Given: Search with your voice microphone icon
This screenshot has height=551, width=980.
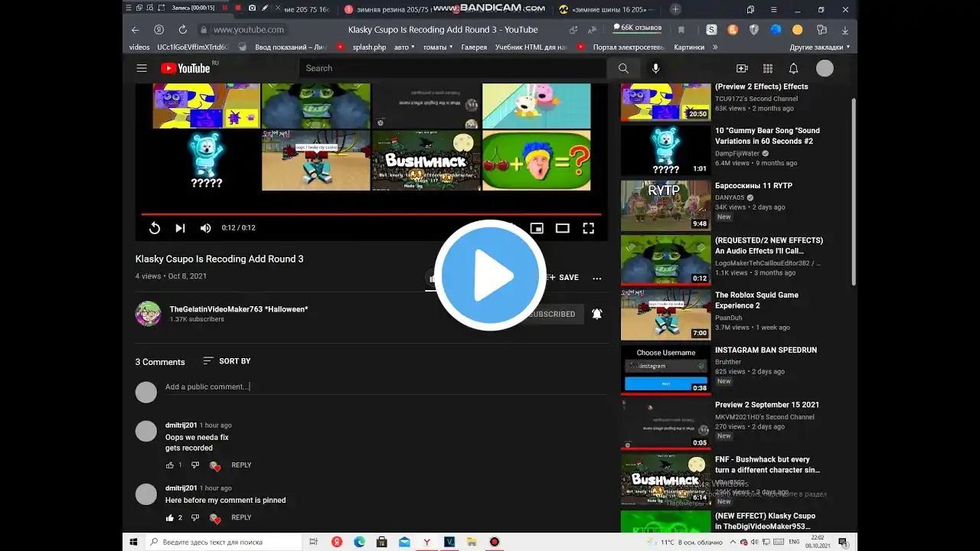Looking at the screenshot, I should point(655,68).
